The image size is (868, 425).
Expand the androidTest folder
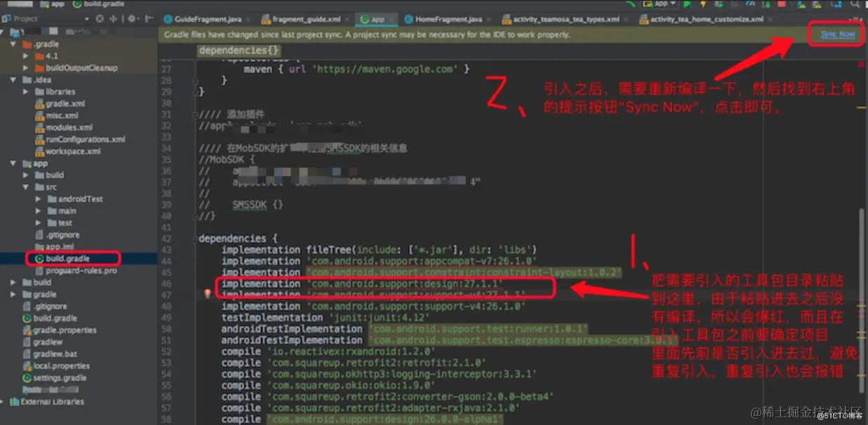pos(38,199)
